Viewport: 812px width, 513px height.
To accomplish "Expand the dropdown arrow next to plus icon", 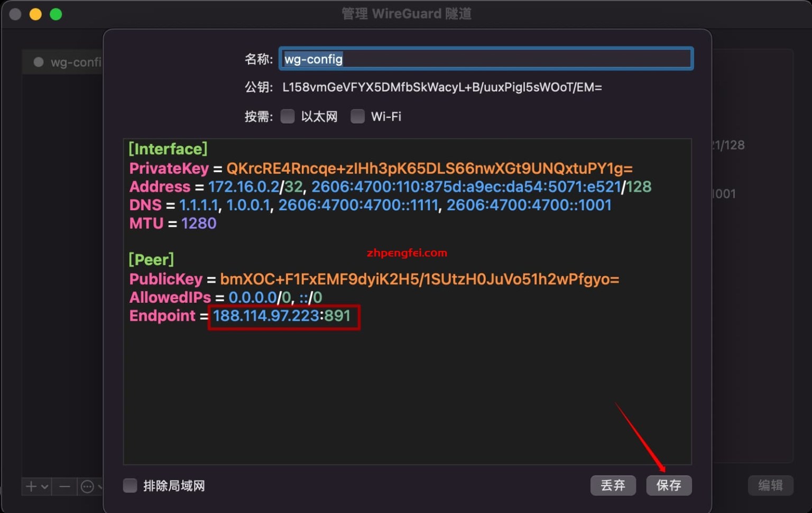I will [43, 486].
